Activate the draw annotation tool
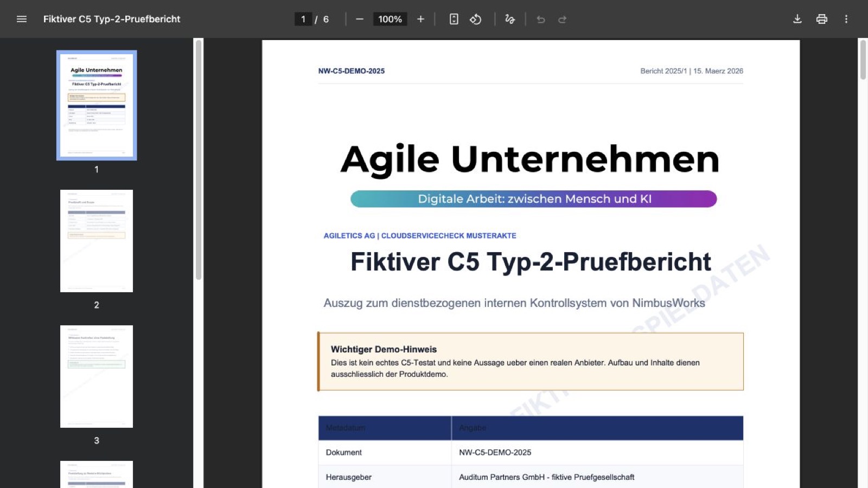This screenshot has height=488, width=868. [510, 19]
